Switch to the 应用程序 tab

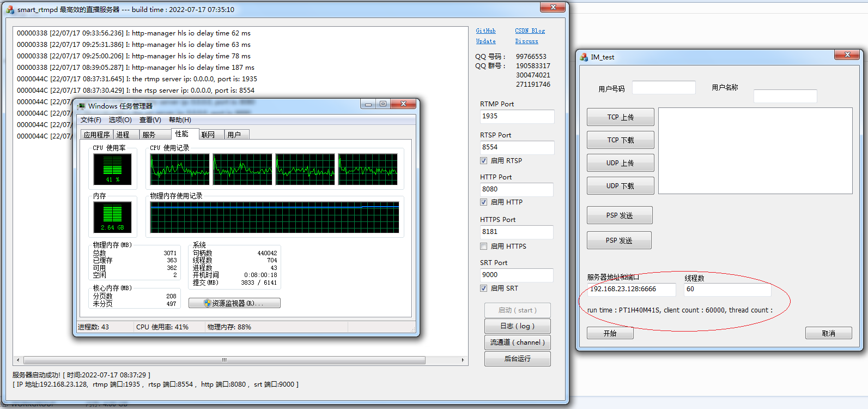96,135
